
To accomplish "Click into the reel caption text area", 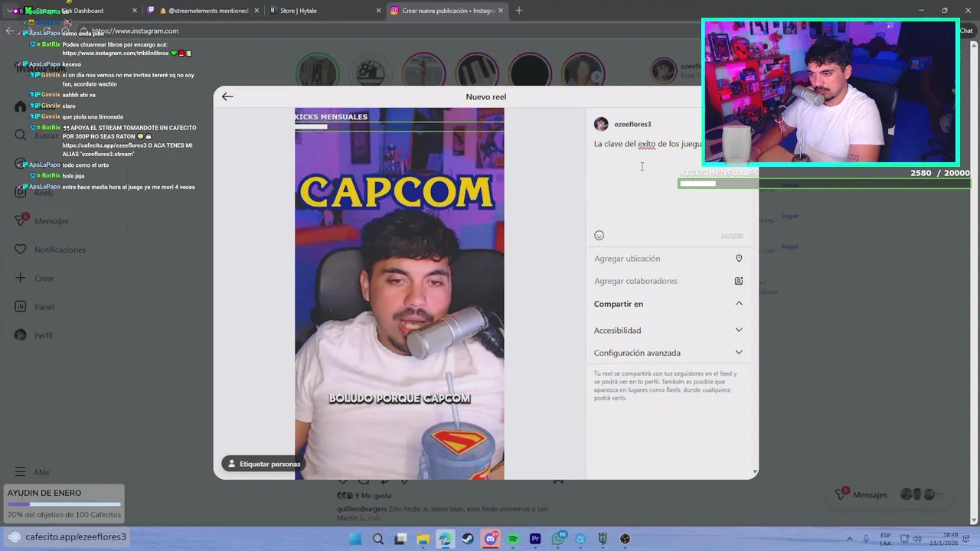I will (x=668, y=184).
